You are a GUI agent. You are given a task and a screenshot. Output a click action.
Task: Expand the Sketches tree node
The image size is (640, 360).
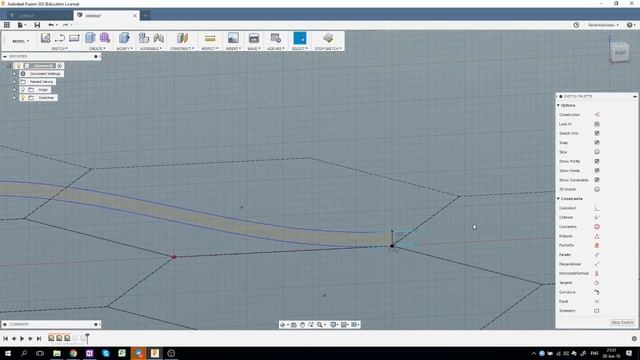click(15, 98)
